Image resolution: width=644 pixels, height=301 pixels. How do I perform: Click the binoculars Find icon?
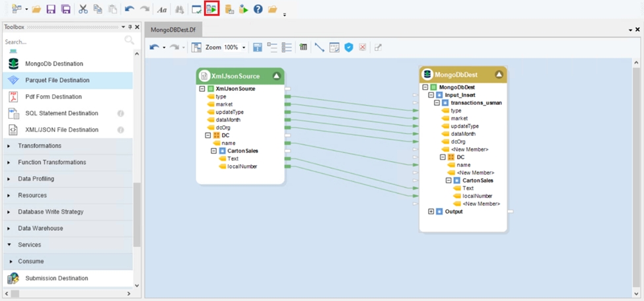[x=179, y=9]
